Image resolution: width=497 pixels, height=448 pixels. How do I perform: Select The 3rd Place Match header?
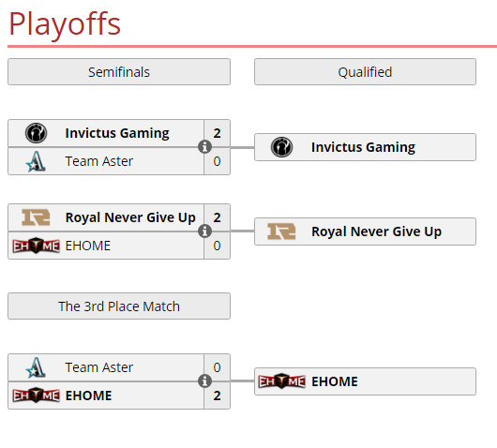point(119,306)
